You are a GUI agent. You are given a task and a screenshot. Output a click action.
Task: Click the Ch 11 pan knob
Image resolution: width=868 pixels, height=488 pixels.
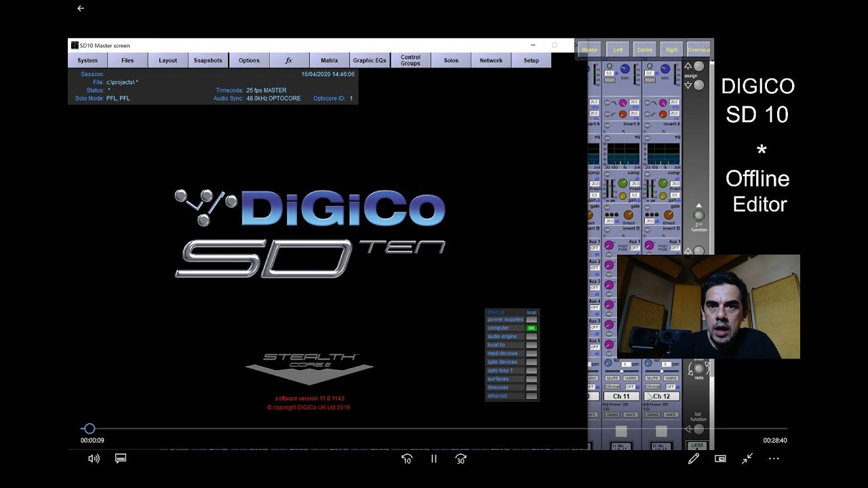tap(608, 363)
